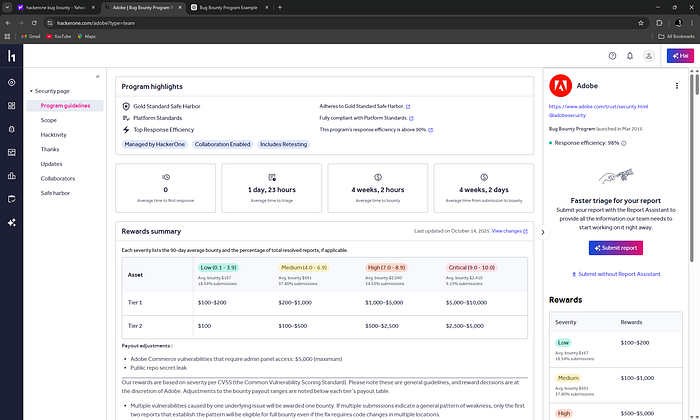Image resolution: width=700 pixels, height=420 pixels.
Task: Click the bug icon in left sidebar
Action: [x=12, y=129]
